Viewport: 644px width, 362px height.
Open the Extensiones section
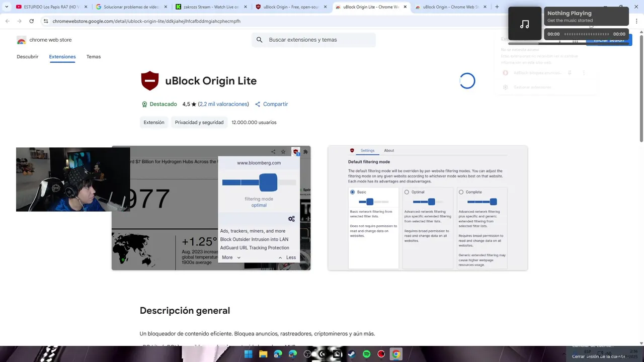[62, 57]
